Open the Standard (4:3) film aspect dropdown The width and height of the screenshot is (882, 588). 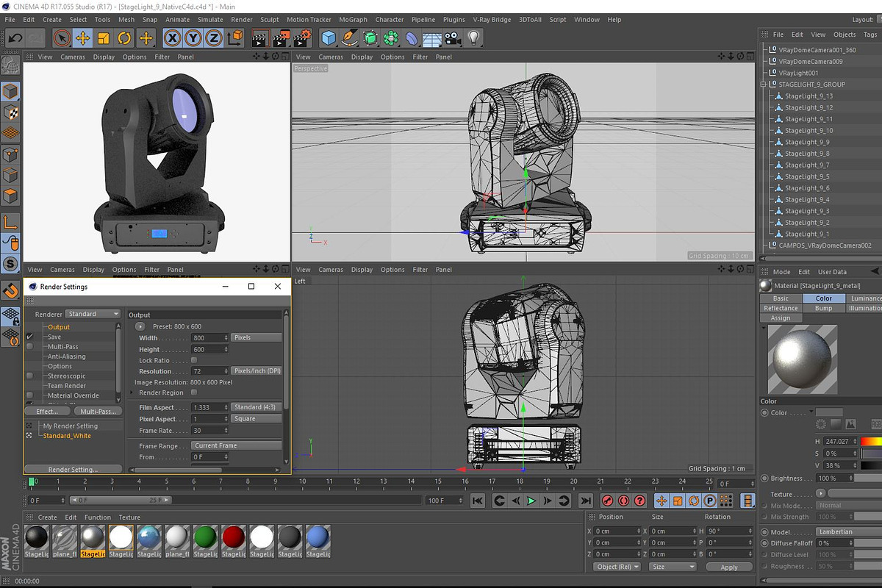coord(256,407)
